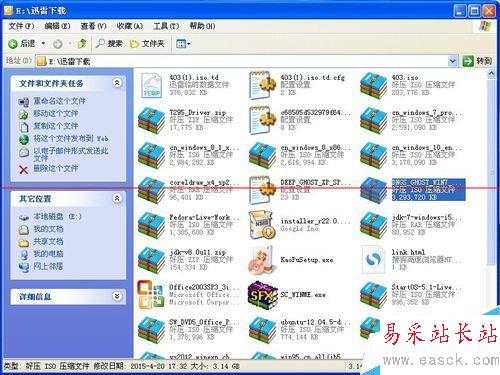
Task: Open the Back button history dropdown arrow
Action: point(43,44)
